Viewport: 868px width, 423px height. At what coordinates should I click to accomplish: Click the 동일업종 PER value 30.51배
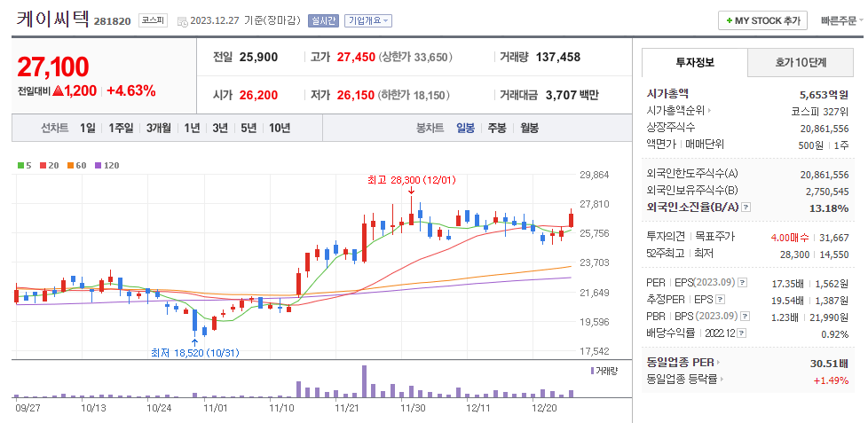click(829, 364)
